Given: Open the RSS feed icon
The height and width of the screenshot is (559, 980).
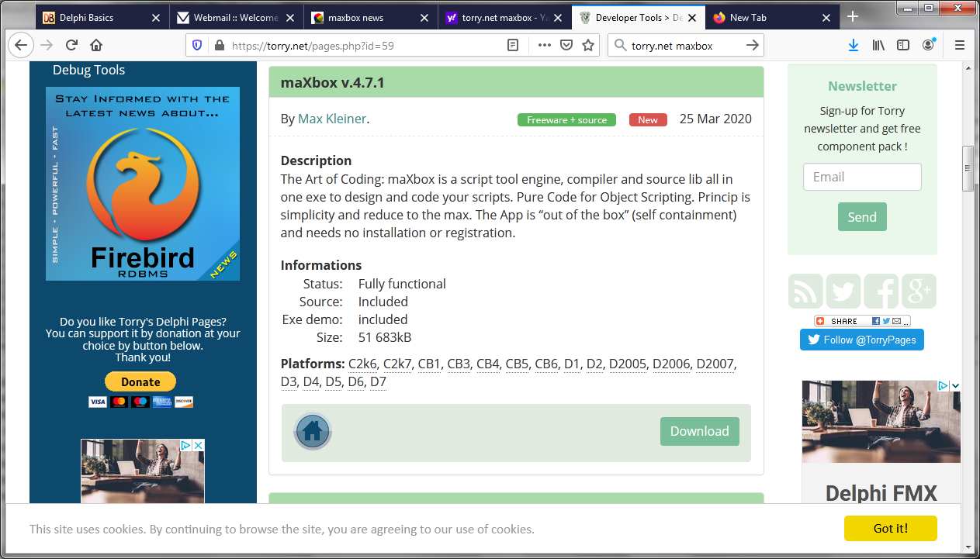Looking at the screenshot, I should pos(805,292).
